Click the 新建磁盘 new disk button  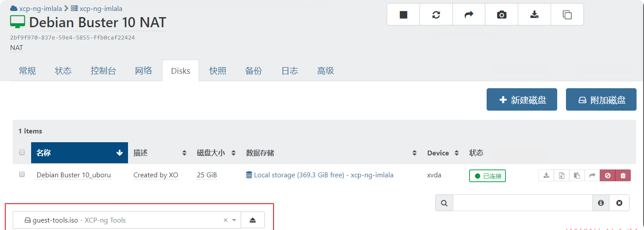point(522,100)
